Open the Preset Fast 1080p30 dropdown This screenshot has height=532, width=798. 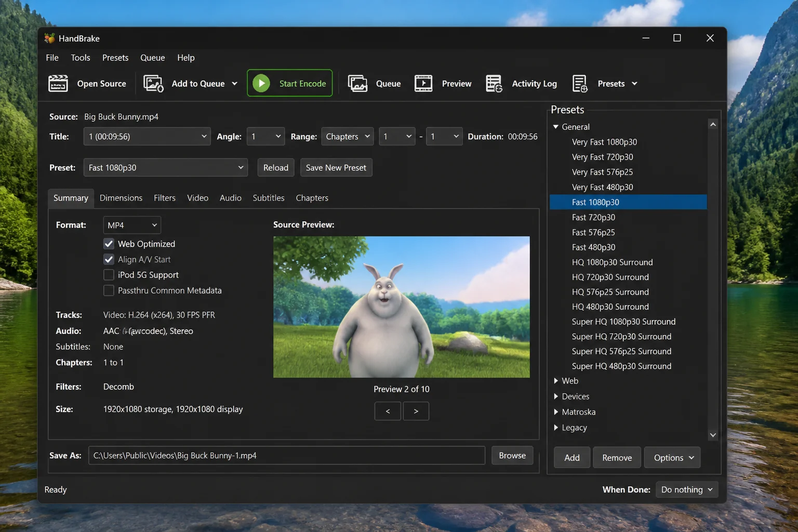[166, 167]
